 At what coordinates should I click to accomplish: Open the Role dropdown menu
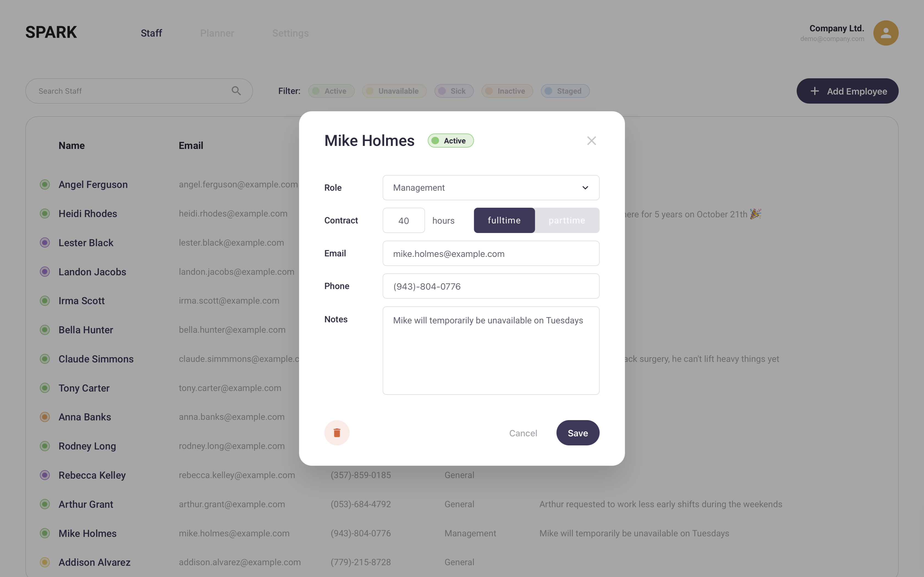(x=491, y=187)
